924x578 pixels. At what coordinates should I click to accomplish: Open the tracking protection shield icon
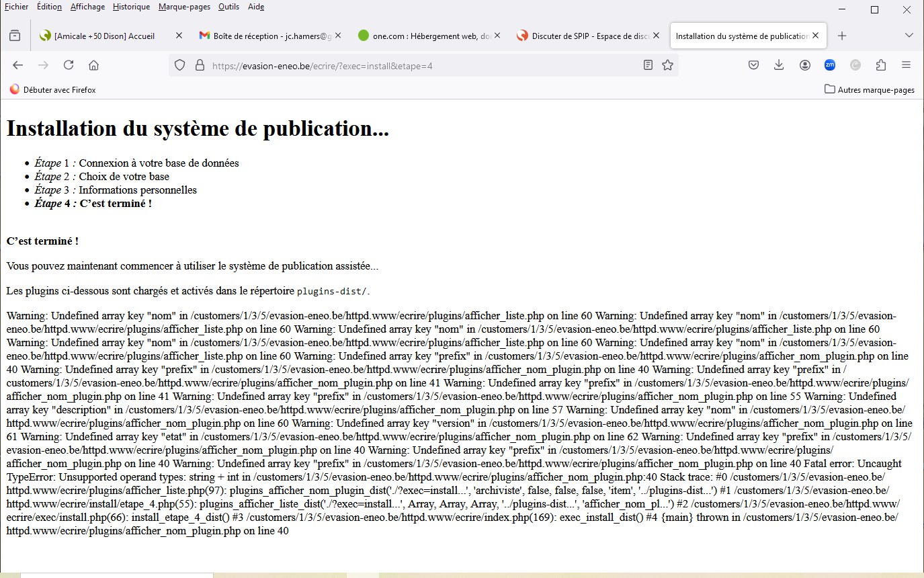click(179, 65)
